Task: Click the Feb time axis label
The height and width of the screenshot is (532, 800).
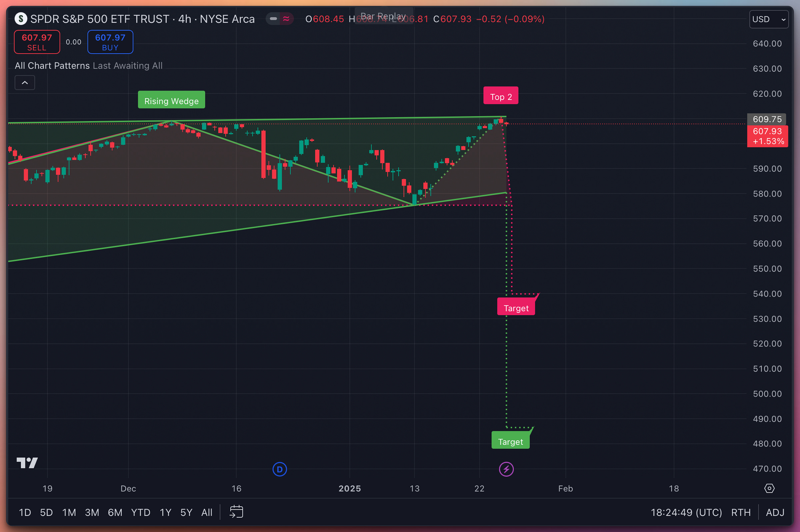Action: [x=565, y=489]
